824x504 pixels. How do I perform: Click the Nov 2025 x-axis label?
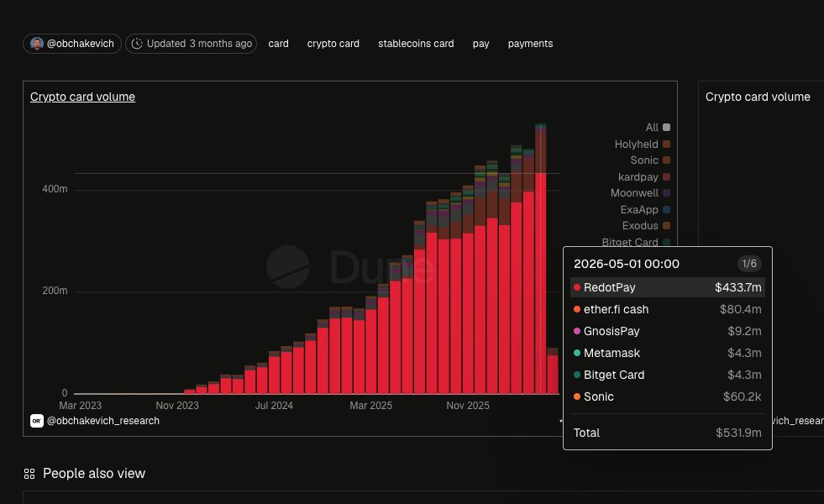pos(468,405)
